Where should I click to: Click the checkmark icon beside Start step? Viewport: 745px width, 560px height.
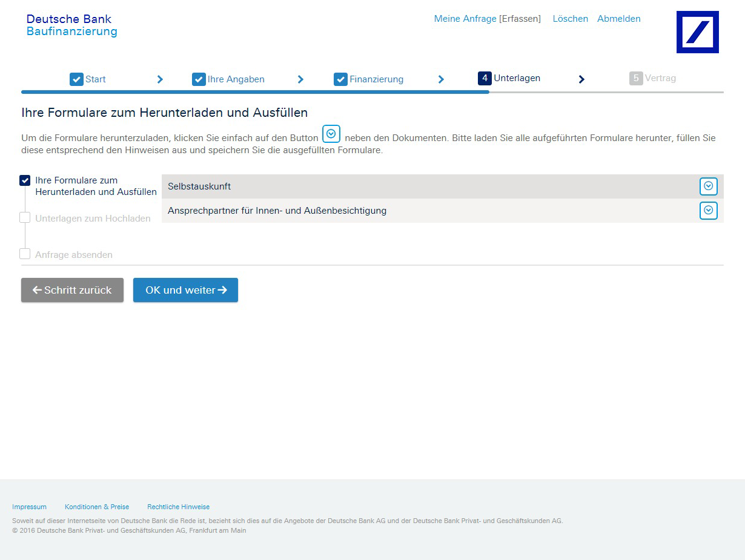coord(76,79)
